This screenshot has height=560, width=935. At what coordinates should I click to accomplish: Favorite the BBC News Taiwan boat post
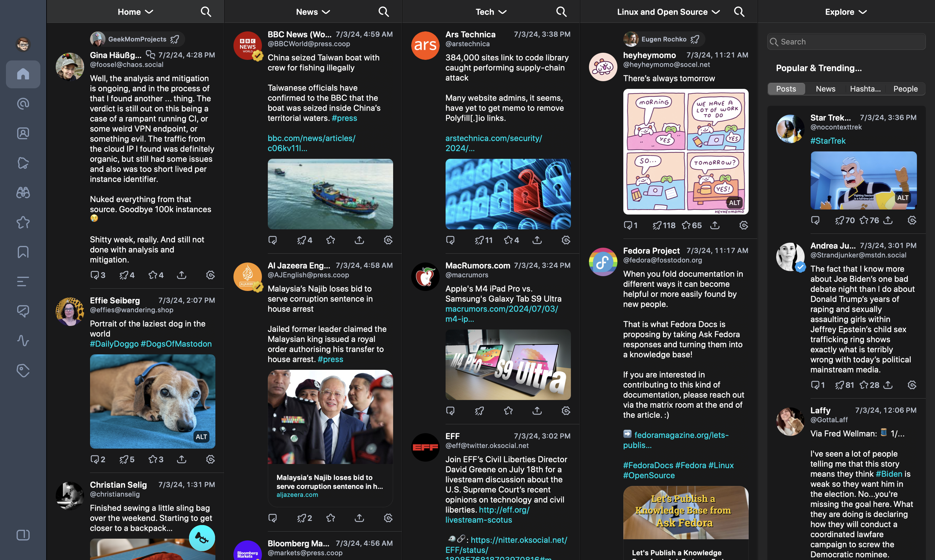(331, 240)
